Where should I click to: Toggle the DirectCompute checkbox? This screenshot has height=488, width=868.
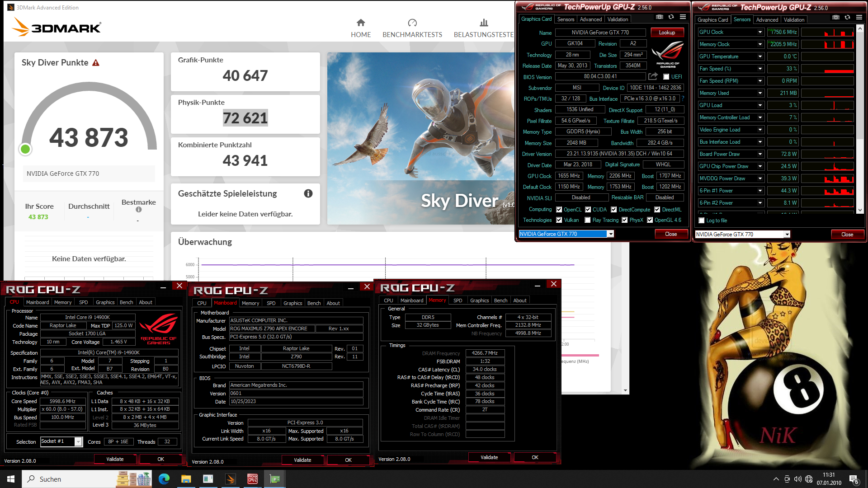[614, 210]
